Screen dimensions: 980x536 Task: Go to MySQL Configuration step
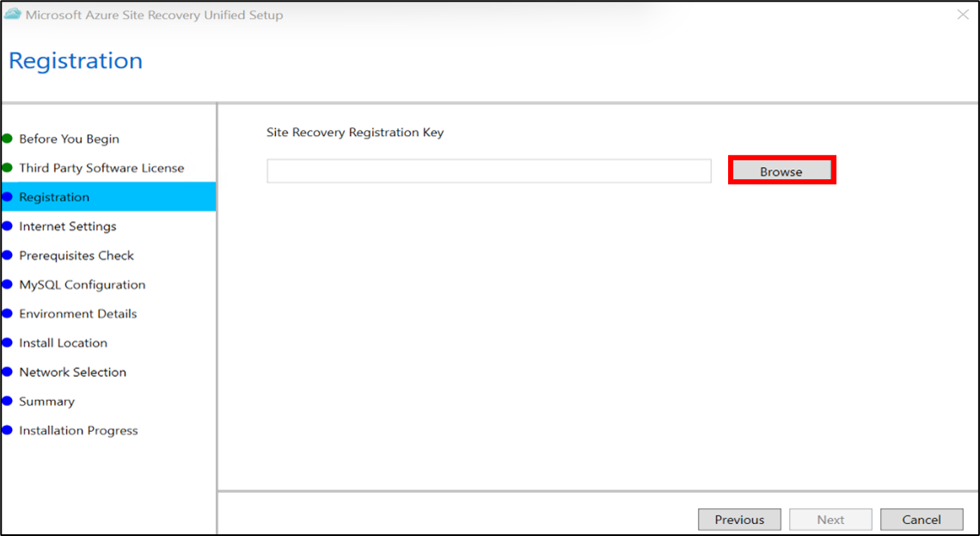click(82, 285)
